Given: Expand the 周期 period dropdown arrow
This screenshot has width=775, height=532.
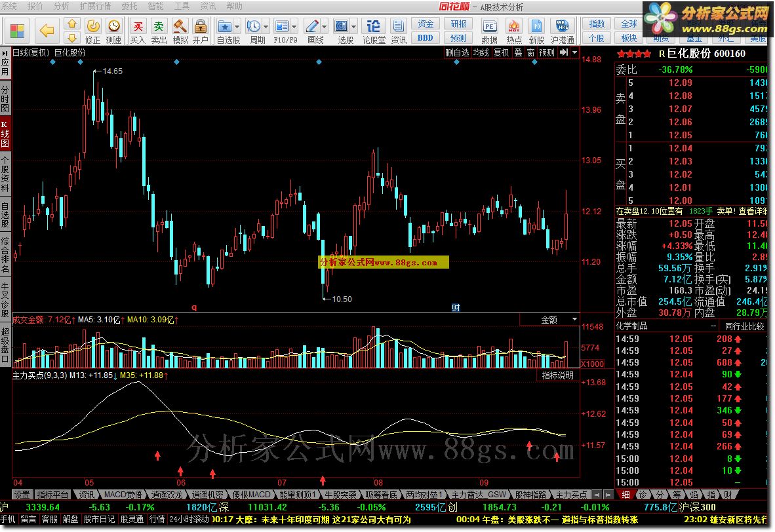Looking at the screenshot, I should pyautogui.click(x=266, y=27).
